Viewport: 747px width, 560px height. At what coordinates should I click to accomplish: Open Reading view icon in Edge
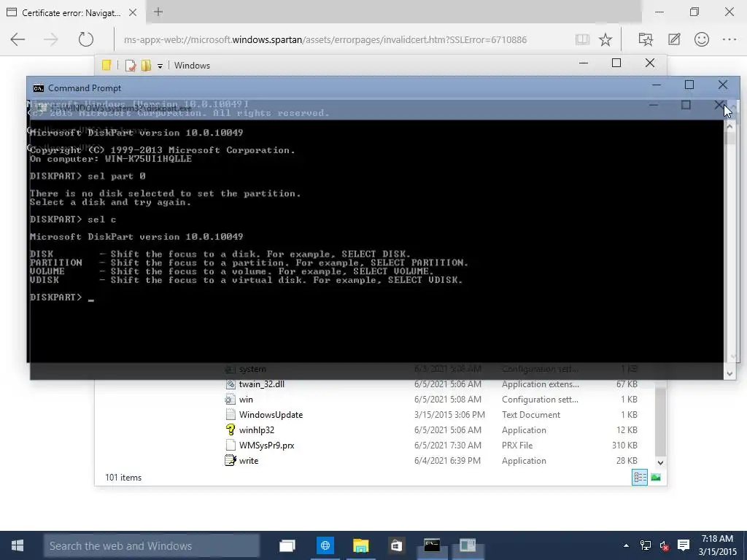[x=582, y=39]
